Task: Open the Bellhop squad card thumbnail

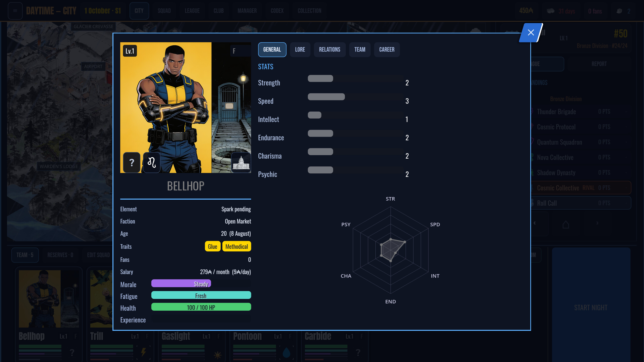Action: (x=49, y=299)
